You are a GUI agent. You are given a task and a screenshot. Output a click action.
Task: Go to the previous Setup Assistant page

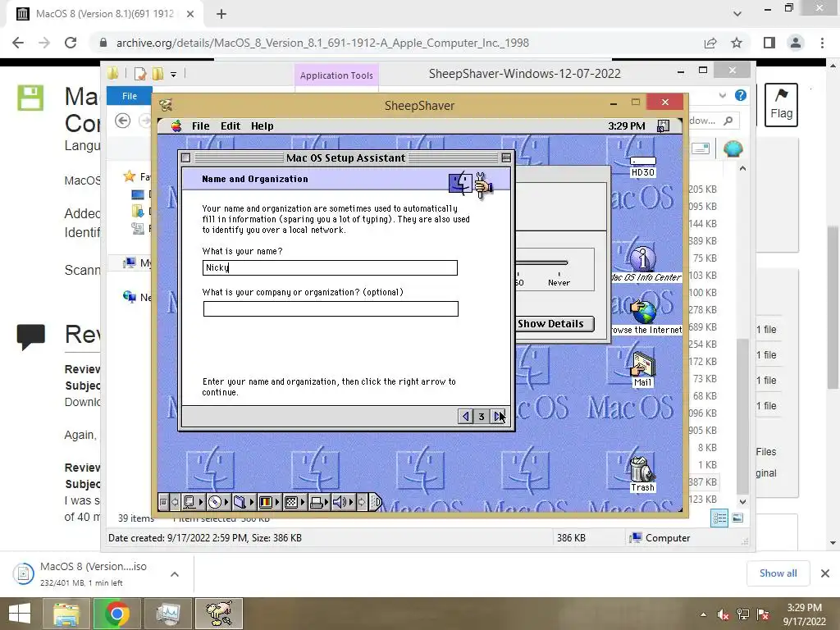point(466,416)
